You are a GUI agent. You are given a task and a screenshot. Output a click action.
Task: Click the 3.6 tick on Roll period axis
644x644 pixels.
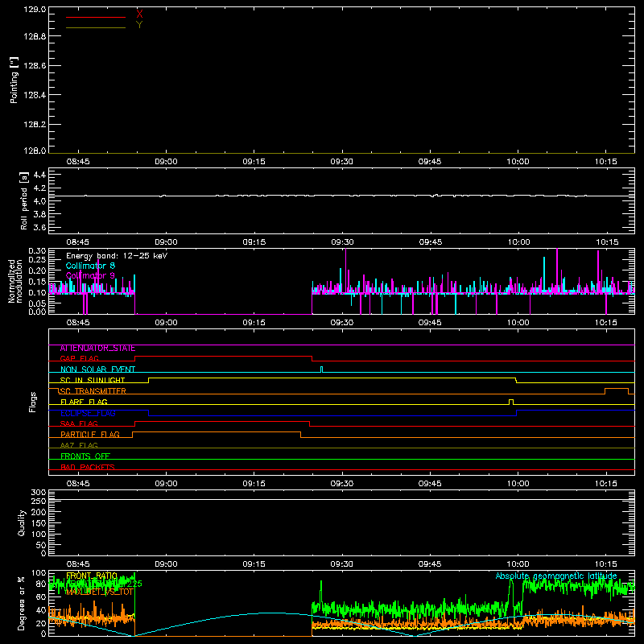(x=39, y=227)
